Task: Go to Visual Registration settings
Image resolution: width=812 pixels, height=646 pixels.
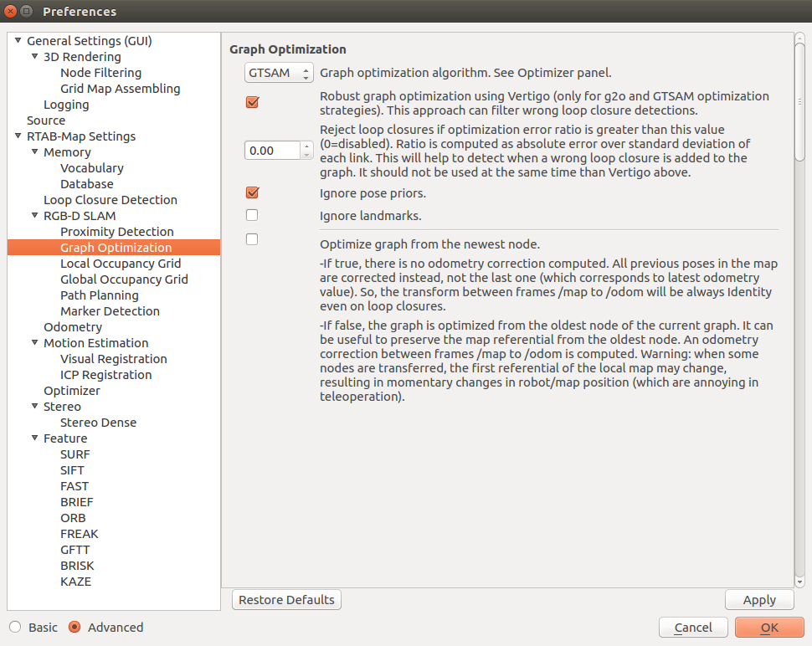Action: click(x=114, y=359)
